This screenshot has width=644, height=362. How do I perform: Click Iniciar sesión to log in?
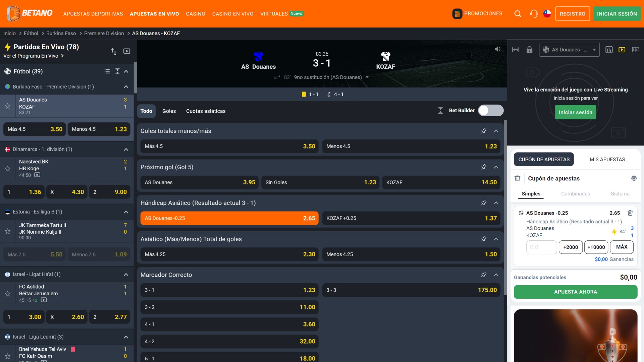(x=575, y=112)
